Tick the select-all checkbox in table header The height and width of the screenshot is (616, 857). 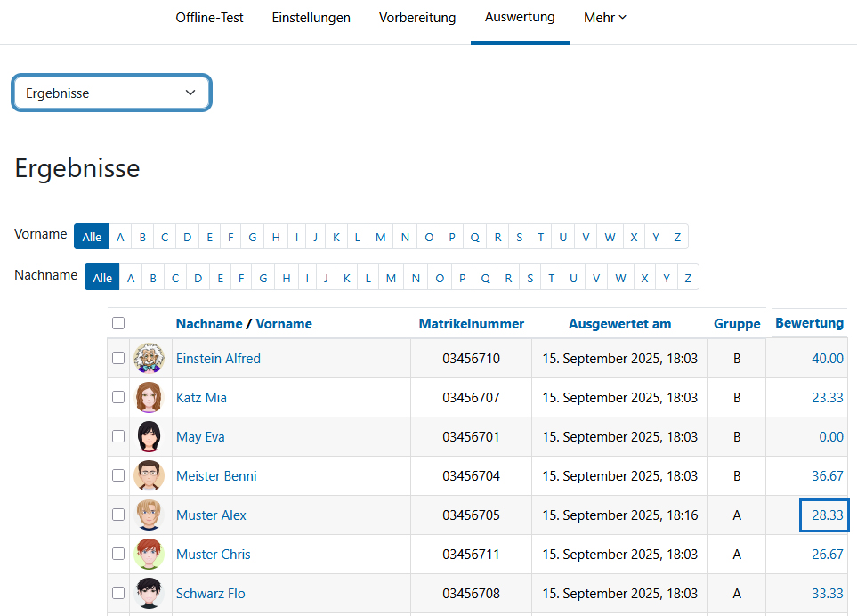coord(118,323)
